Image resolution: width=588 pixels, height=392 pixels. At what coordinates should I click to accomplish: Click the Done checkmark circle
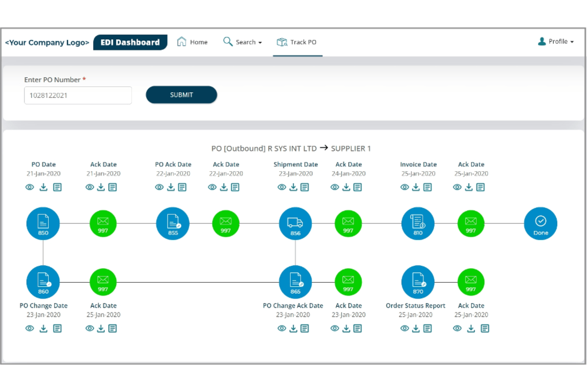[x=540, y=224]
